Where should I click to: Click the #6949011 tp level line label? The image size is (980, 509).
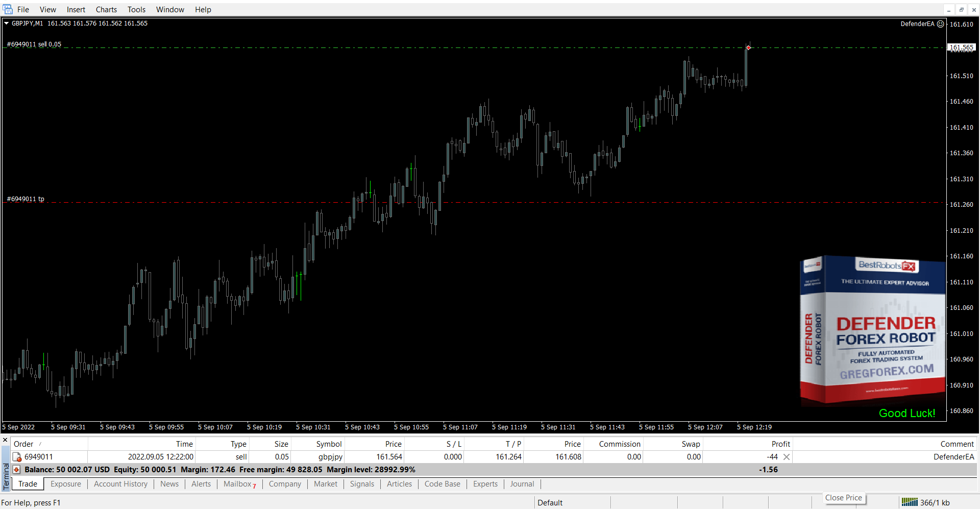26,199
